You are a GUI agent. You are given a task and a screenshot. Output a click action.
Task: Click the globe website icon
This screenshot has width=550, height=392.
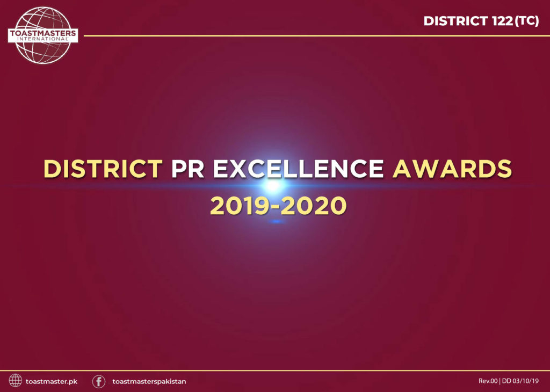(x=15, y=380)
